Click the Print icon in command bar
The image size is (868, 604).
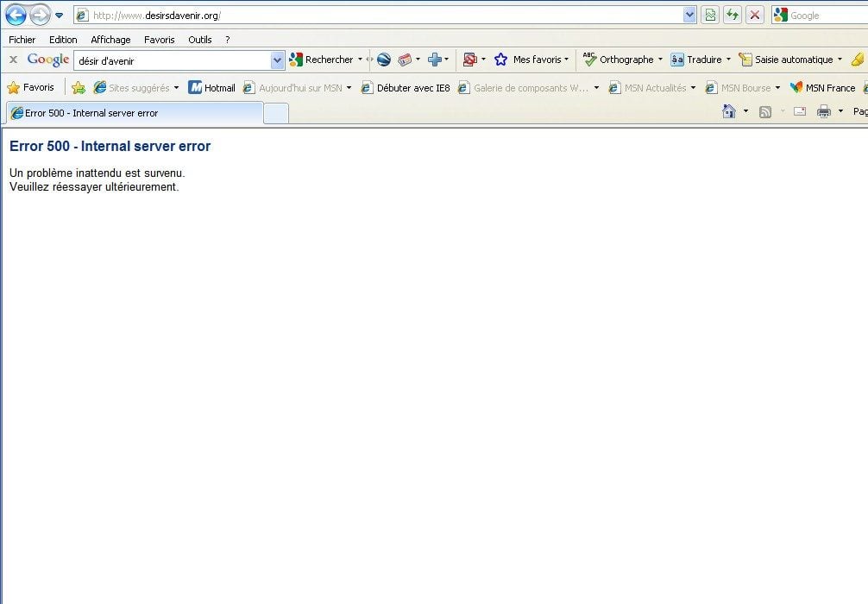pos(824,111)
